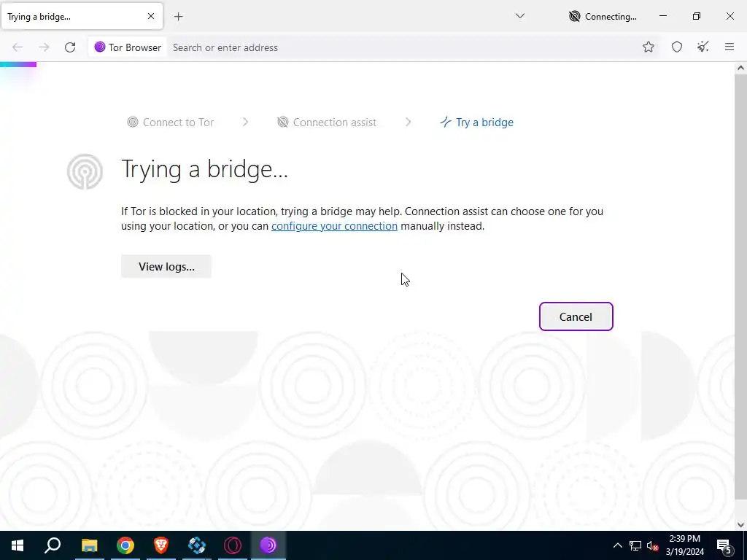747x560 pixels.
Task: Open the Windows Start menu
Action: [18, 545]
